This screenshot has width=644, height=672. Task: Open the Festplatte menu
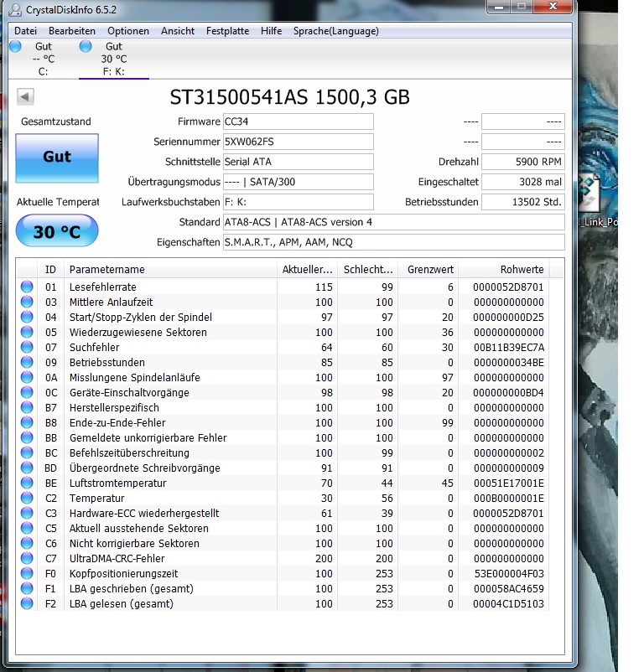(x=228, y=31)
